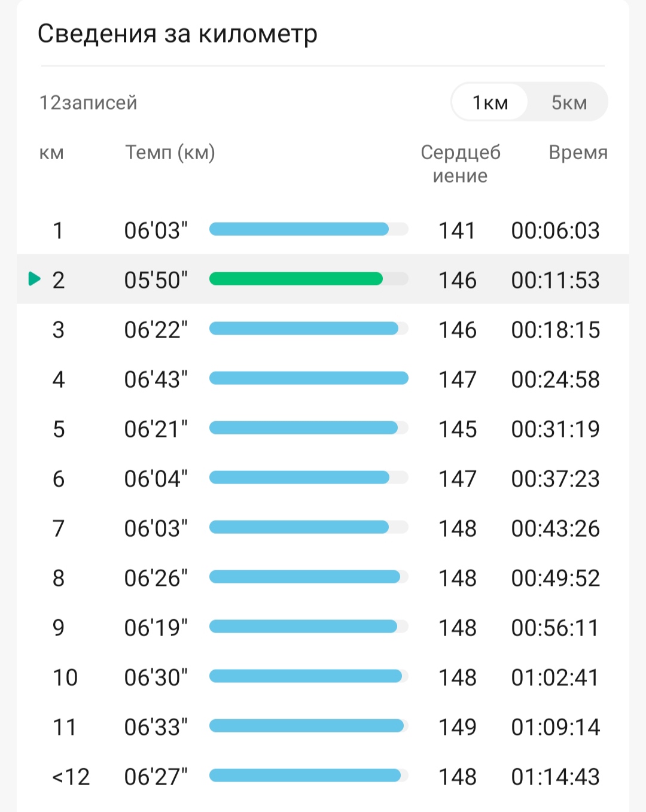Switch to the 1км split view
Screen dimensions: 646x812
tap(490, 102)
